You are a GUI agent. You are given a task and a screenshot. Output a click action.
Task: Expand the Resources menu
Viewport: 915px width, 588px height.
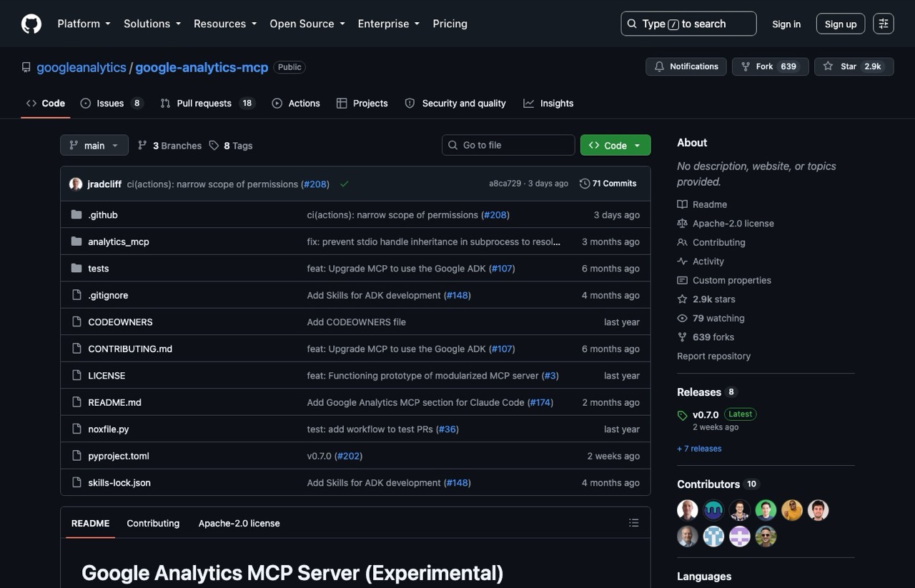[x=225, y=24]
